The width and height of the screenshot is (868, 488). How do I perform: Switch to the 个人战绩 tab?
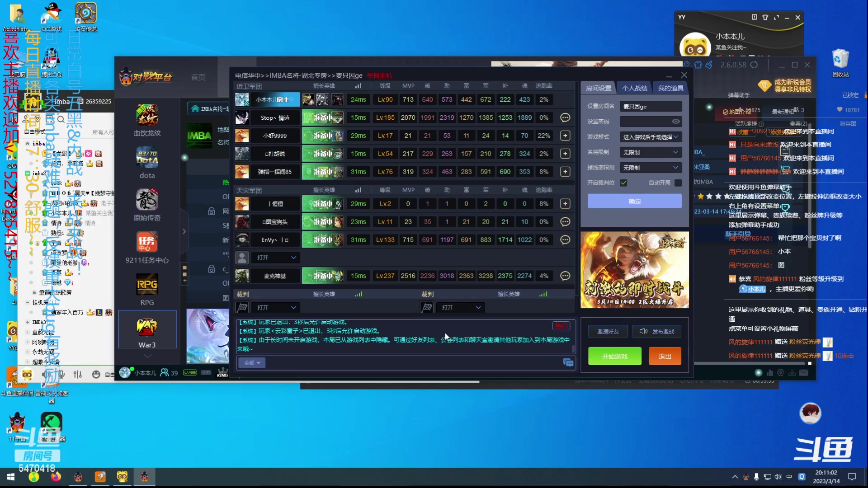635,88
